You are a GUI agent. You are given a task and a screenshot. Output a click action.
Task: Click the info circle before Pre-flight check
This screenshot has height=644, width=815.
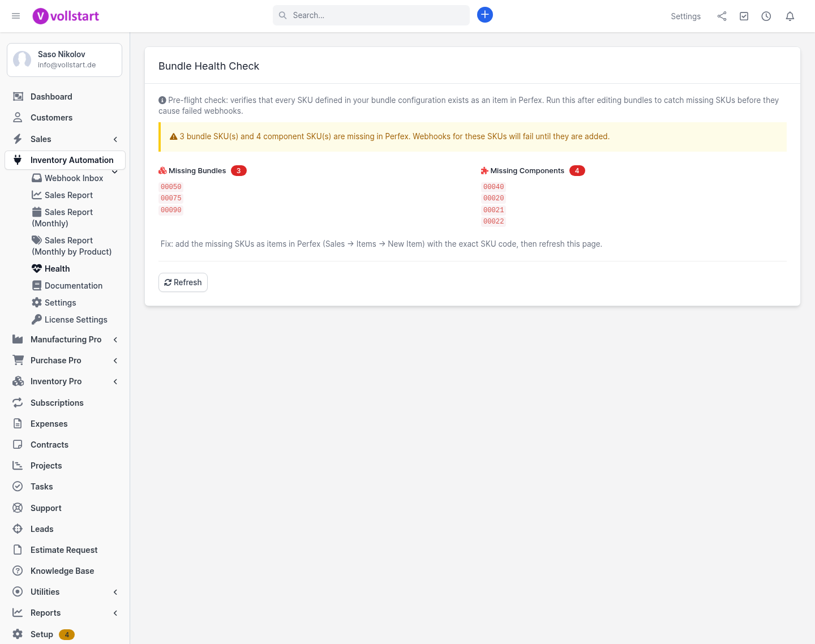162,100
